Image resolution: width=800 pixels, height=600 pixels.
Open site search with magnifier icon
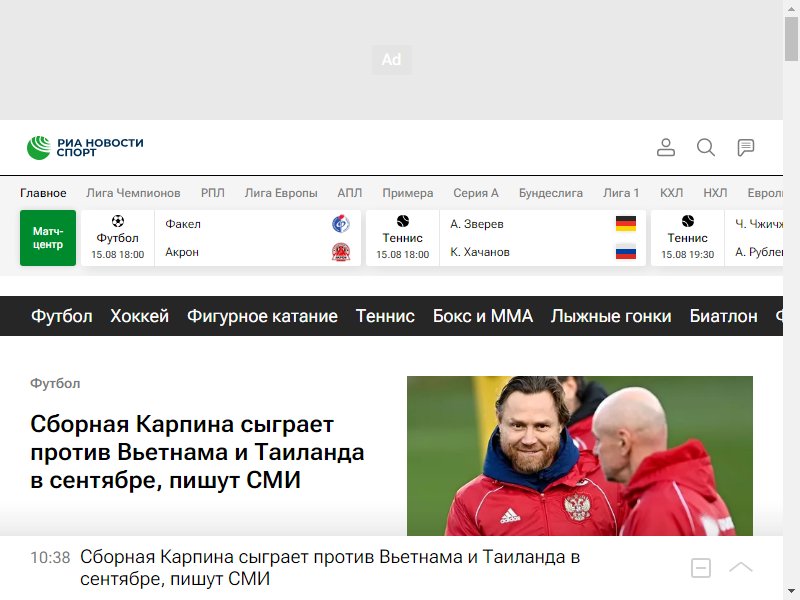[x=706, y=147]
